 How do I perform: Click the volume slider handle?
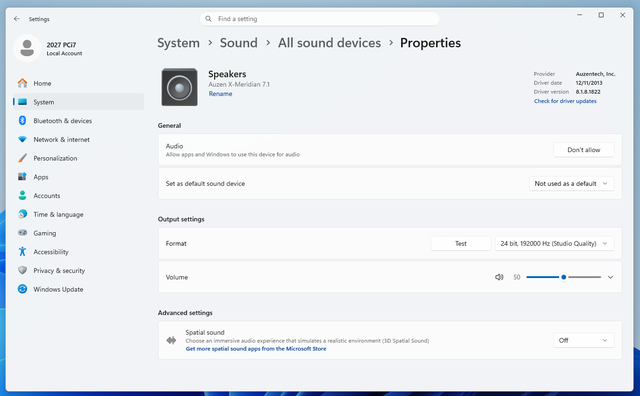pos(564,277)
